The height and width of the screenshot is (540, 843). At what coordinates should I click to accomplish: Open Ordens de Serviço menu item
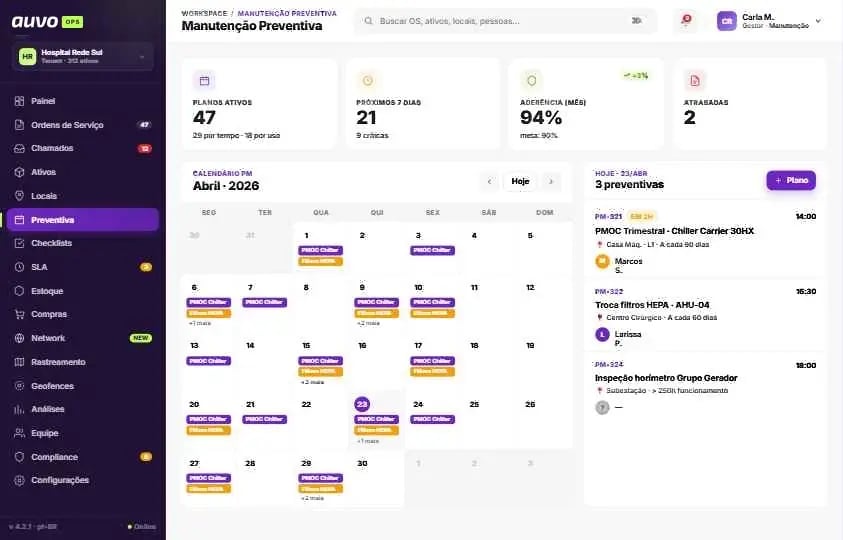[x=83, y=125]
